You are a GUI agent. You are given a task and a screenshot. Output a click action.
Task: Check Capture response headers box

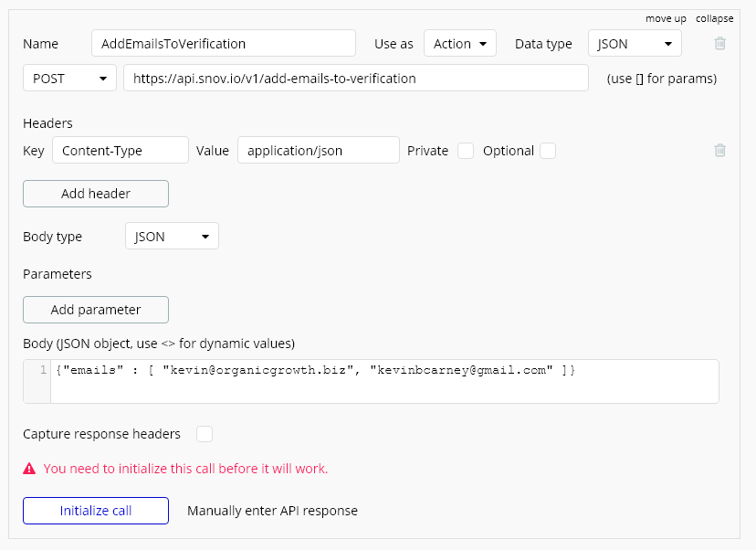pyautogui.click(x=205, y=434)
